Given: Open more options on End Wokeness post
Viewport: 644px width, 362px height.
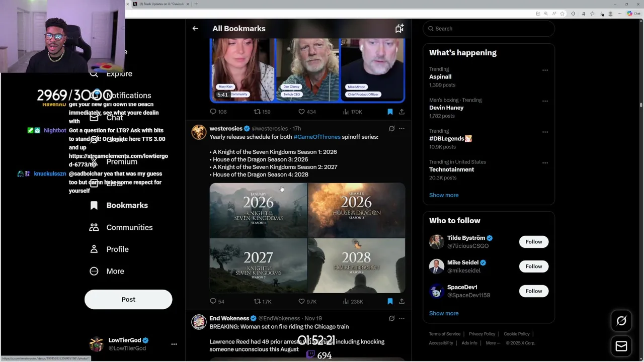Looking at the screenshot, I should tap(401, 318).
